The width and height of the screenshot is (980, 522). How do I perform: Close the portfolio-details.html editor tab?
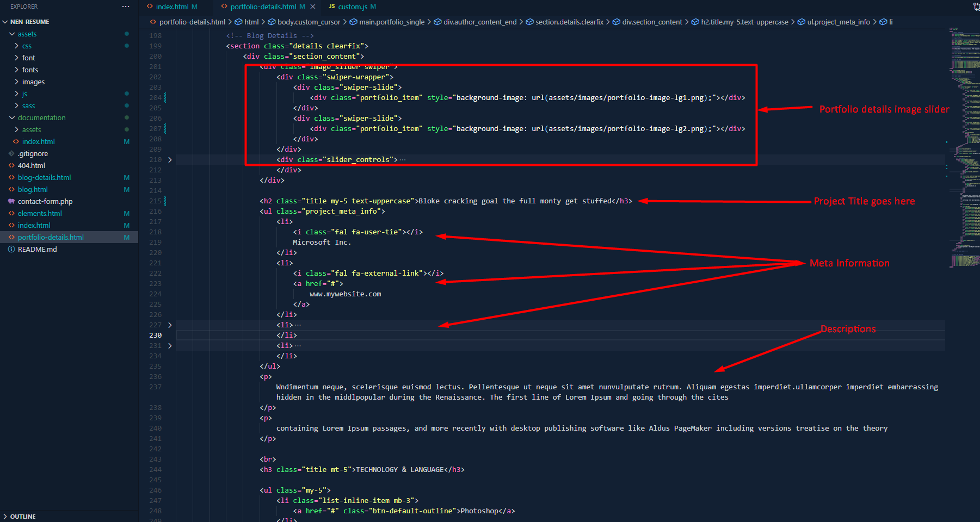(313, 7)
